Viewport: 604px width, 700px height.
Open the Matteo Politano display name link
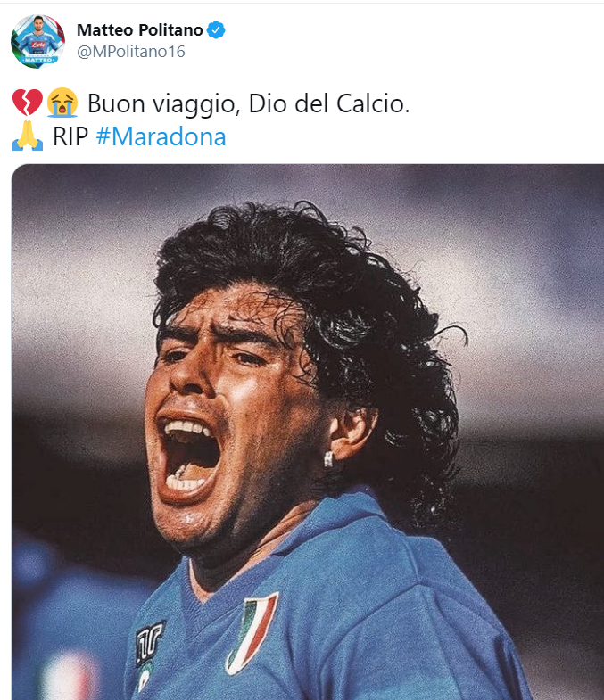point(140,30)
